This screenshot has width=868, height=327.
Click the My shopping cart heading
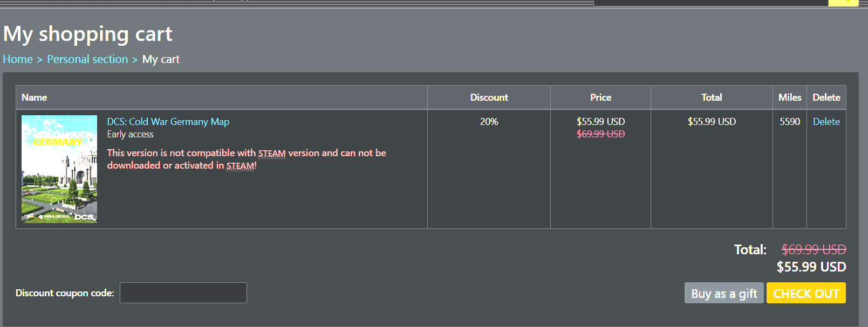coord(88,34)
